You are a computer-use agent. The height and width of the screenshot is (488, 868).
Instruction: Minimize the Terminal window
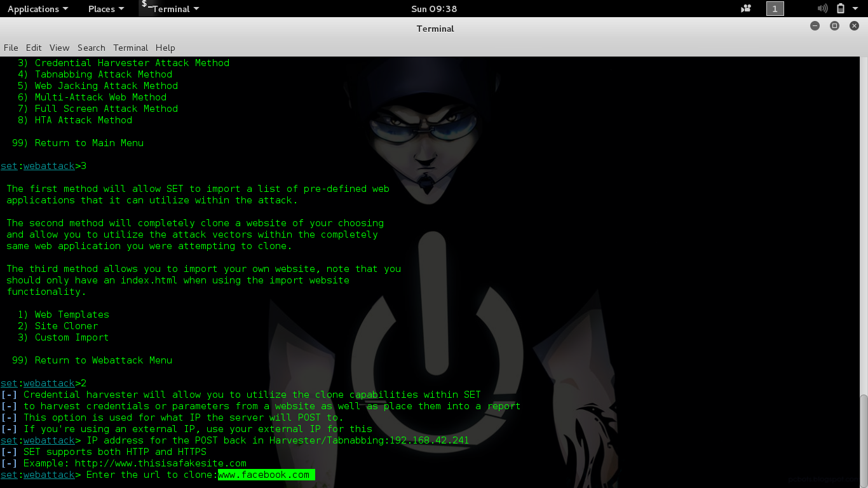[815, 26]
